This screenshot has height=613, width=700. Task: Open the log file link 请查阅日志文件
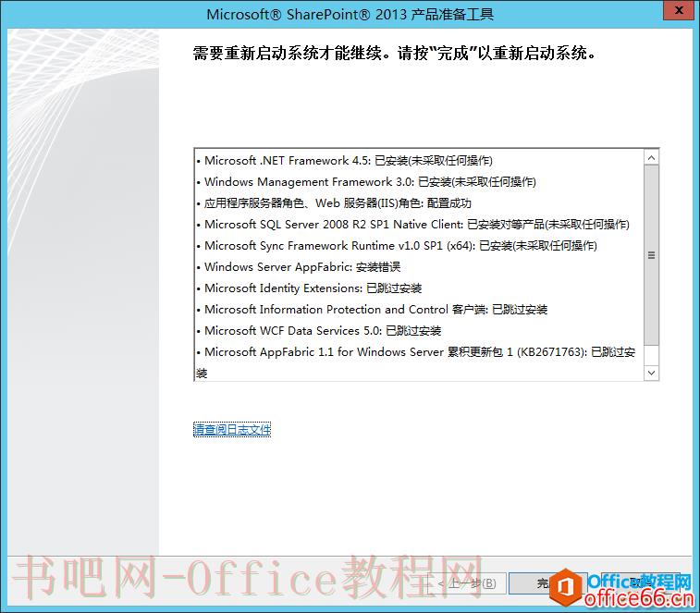[x=232, y=430]
